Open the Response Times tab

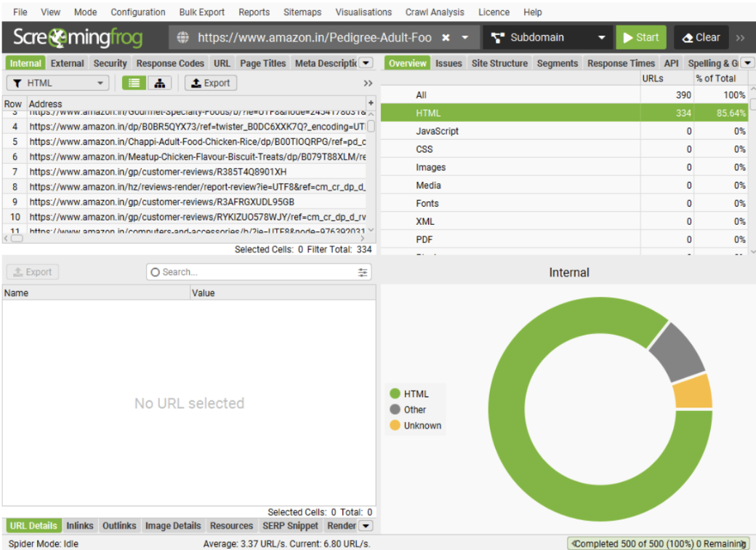pos(621,63)
